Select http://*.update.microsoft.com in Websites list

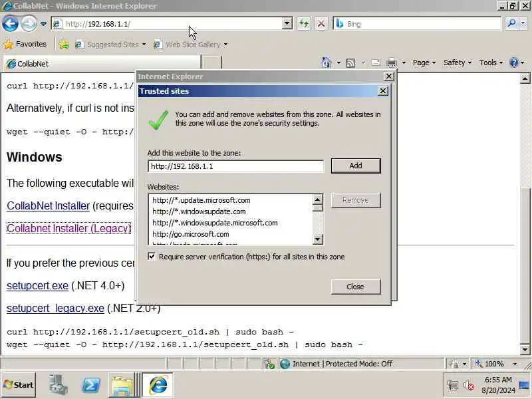(x=201, y=200)
